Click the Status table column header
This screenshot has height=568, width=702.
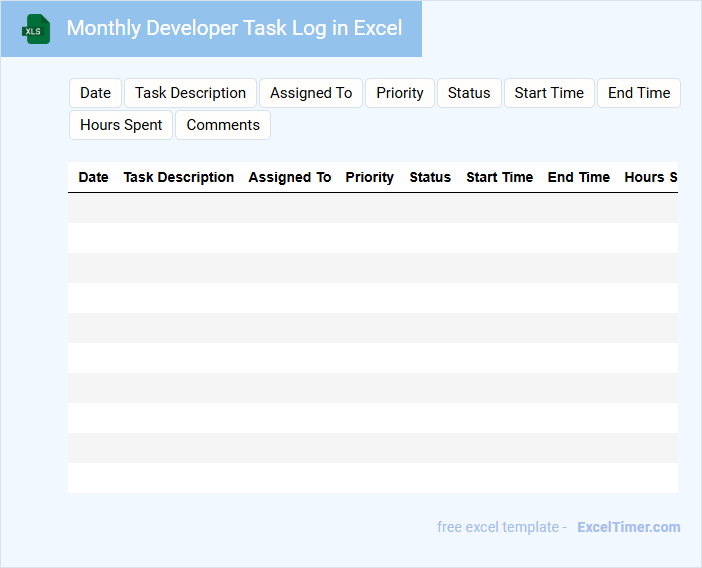point(430,177)
